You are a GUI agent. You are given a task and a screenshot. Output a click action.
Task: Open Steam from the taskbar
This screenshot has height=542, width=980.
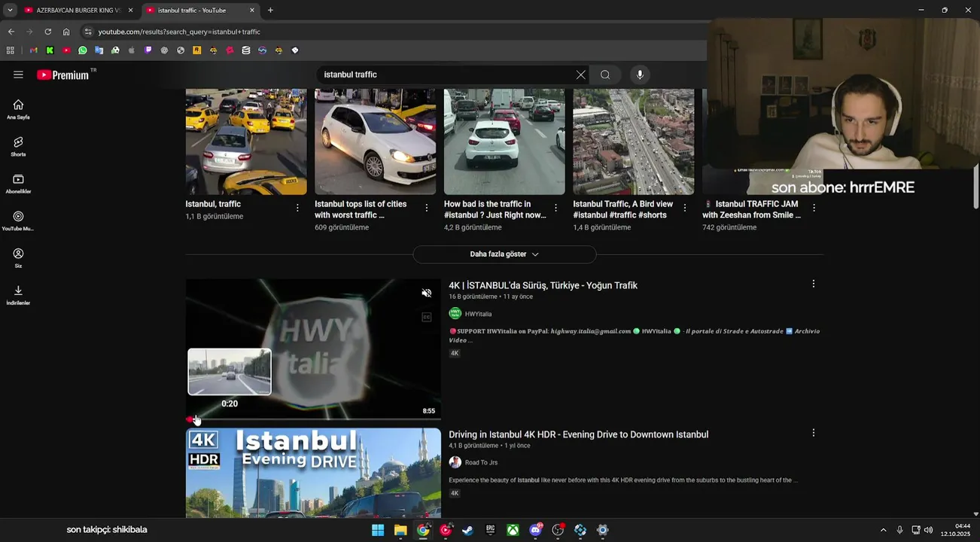tap(467, 530)
